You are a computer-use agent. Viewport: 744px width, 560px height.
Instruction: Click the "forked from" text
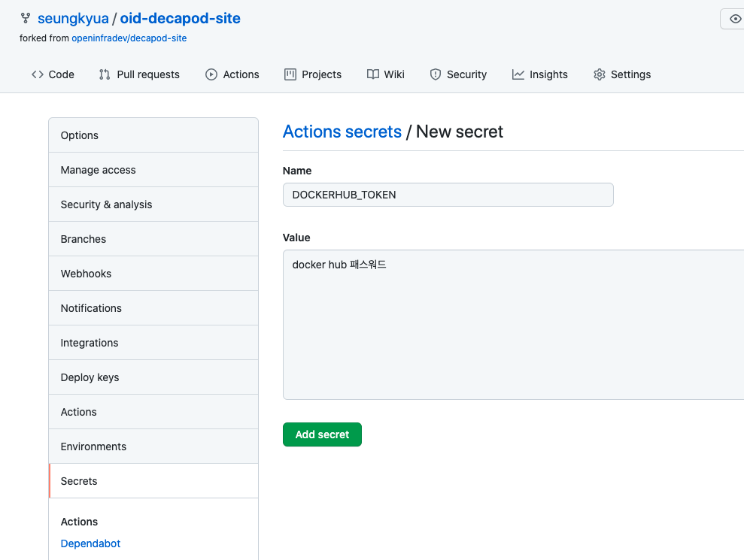(x=44, y=38)
